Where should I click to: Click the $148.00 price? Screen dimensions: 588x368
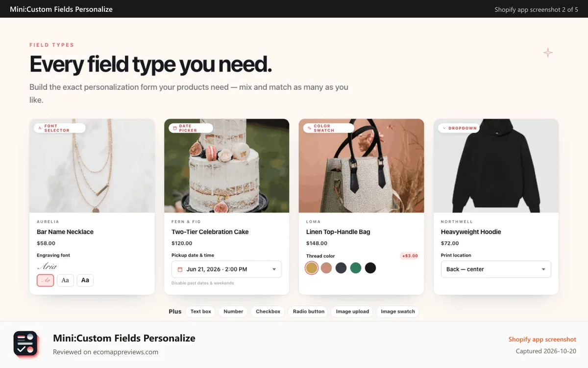(317, 243)
